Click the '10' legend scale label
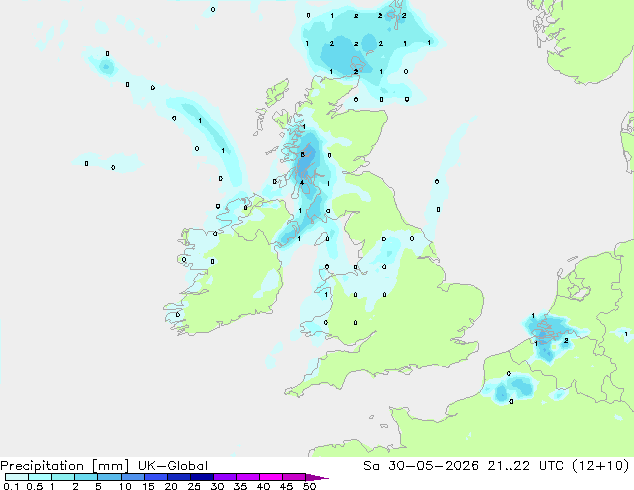The width and height of the screenshot is (634, 490). coord(125,486)
